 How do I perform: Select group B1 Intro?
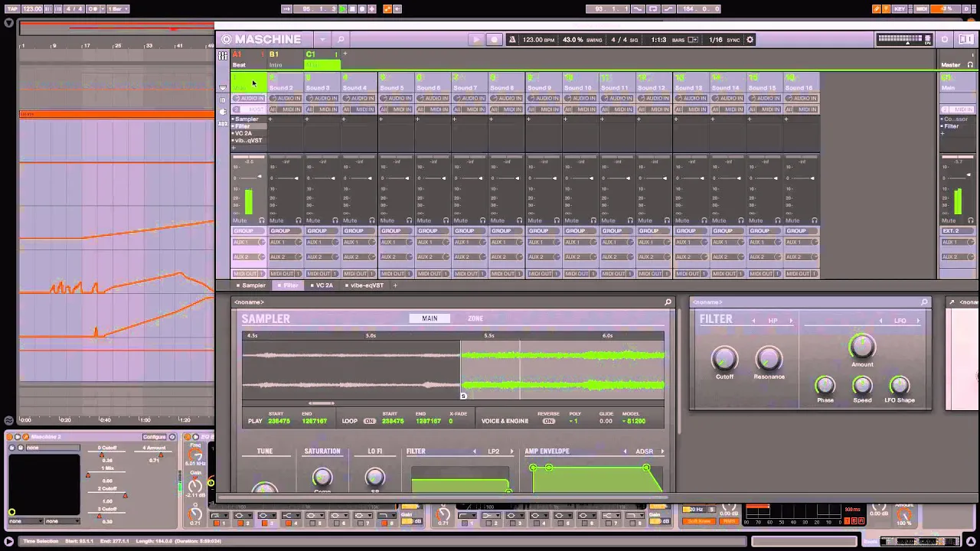tap(284, 60)
